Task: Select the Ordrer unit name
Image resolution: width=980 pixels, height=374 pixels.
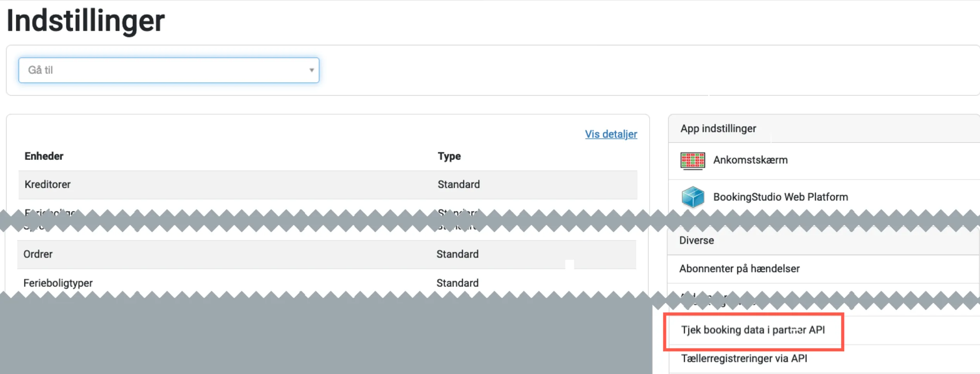Action: pos(38,254)
